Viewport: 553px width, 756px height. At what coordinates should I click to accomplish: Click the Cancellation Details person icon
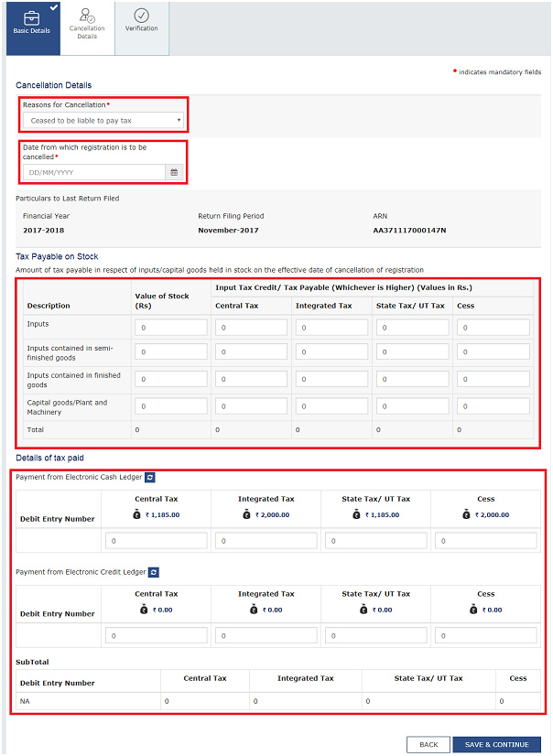coord(87,16)
